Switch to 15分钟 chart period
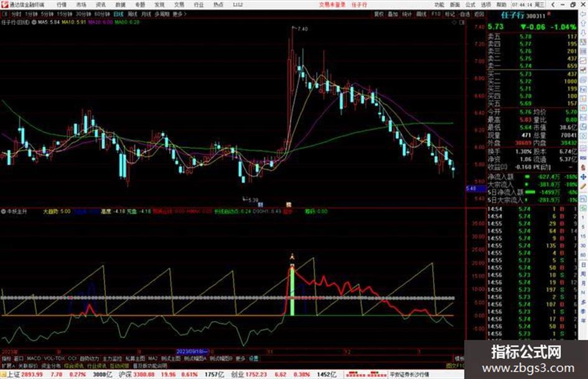The image size is (588, 379). coord(64,14)
